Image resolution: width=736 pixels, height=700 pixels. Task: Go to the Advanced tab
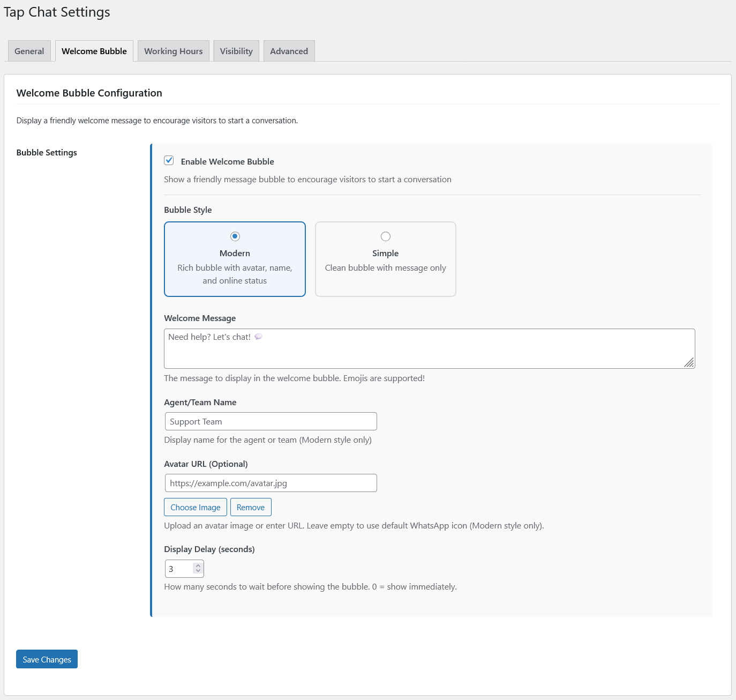point(289,51)
